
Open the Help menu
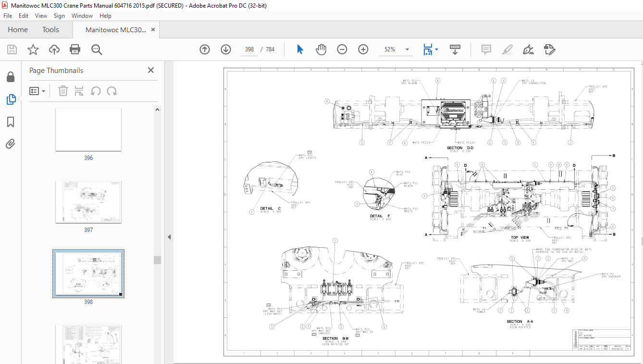tap(105, 16)
